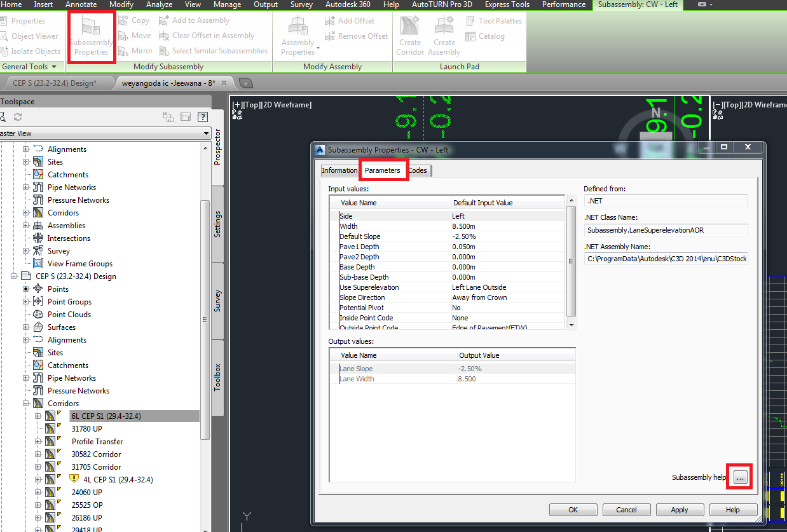
Task: Click the Apply button in the dialog
Action: (680, 509)
